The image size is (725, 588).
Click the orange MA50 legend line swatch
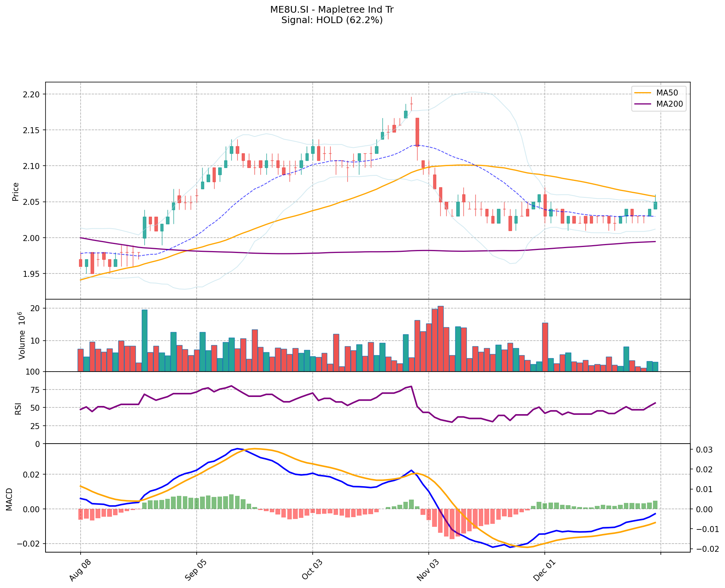click(x=643, y=93)
